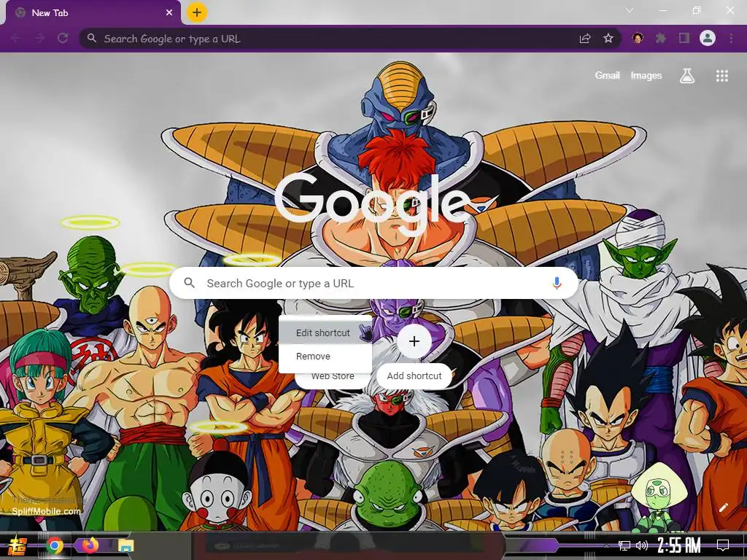Bookmark this tab with the star icon
Viewport: 747px width, 560px height.
[x=608, y=38]
